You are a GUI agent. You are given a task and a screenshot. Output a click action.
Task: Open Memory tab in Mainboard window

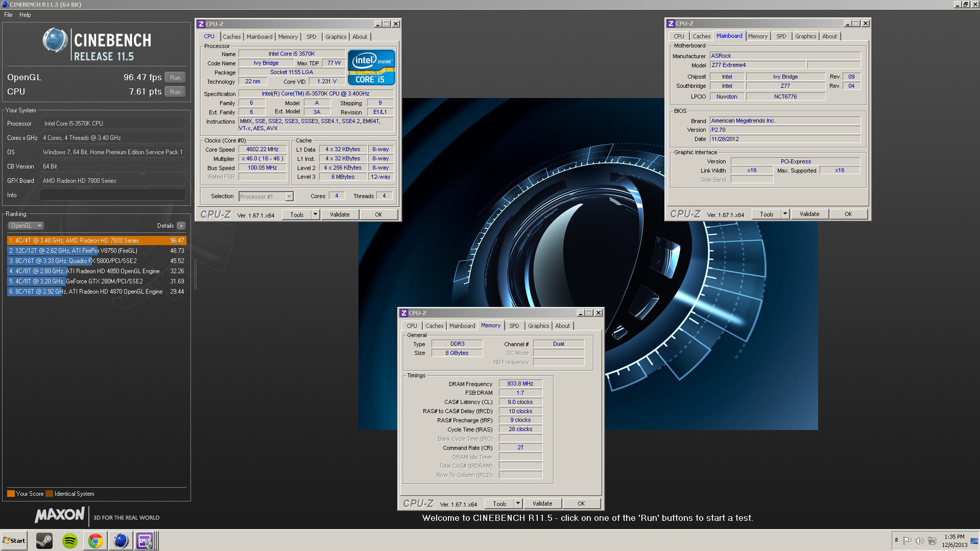(x=758, y=36)
